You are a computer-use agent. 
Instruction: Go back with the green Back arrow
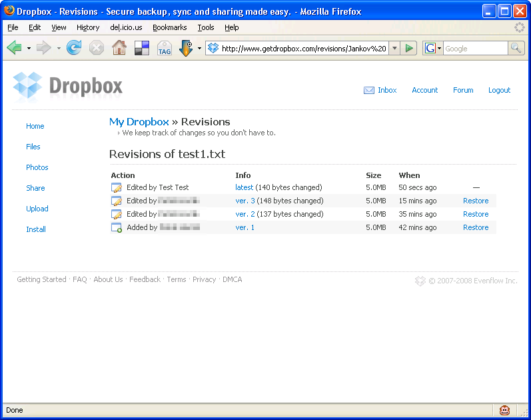click(x=14, y=47)
